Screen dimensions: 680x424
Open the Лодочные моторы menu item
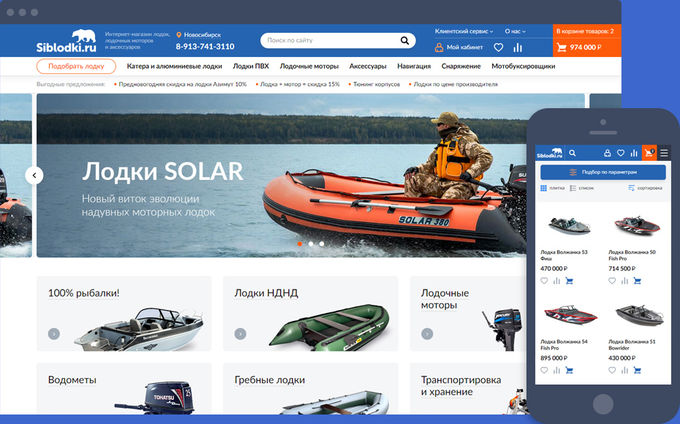309,66
